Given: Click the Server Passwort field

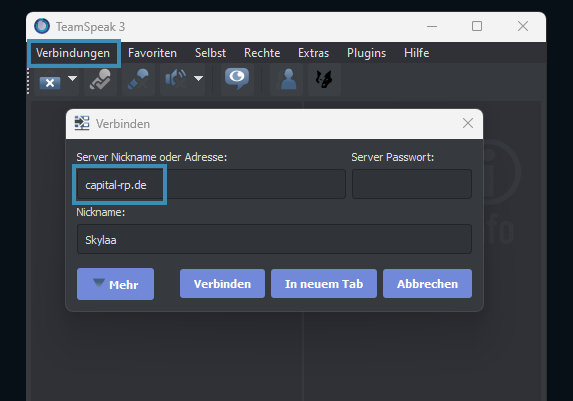Looking at the screenshot, I should (412, 184).
